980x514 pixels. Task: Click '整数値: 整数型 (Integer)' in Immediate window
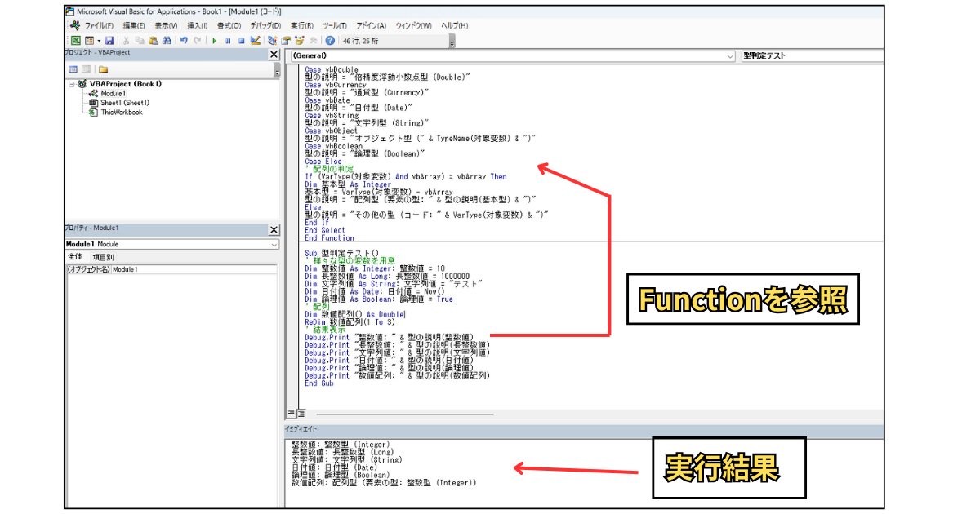(341, 444)
